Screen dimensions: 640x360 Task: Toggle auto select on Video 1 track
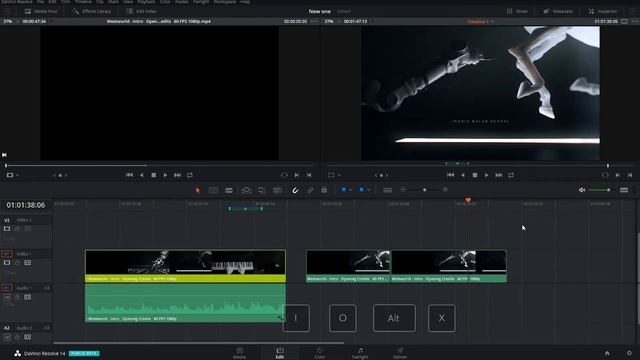pos(27,263)
